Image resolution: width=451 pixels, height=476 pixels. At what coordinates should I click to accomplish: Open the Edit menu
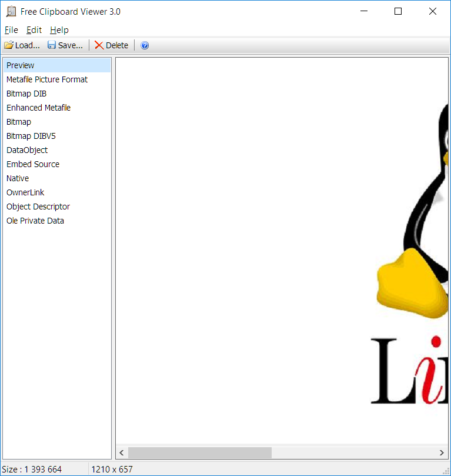[x=34, y=30]
